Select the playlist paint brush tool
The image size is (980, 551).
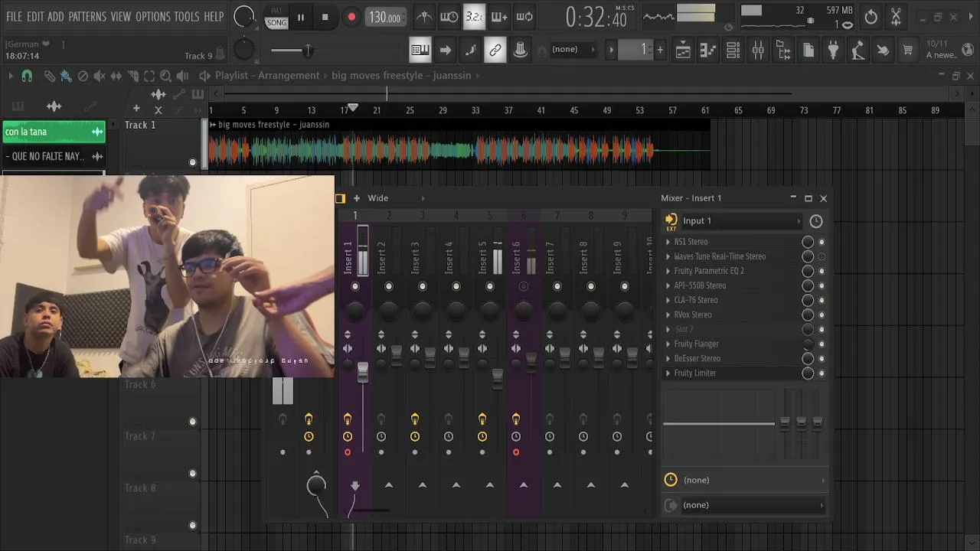click(x=66, y=76)
